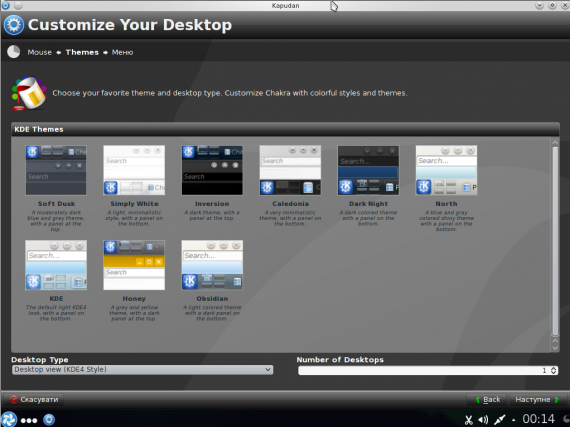The image size is (570, 427).
Task: Activate the Kapudan taskbar entry icon
Action: [x=49, y=420]
